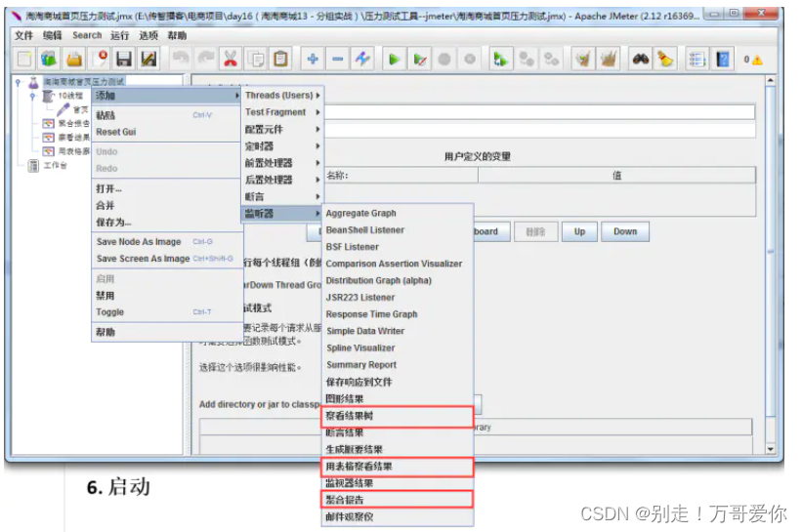This screenshot has height=532, width=802.
Task: Click the Toggle enable/disable toolbar icon
Action: pos(362,60)
